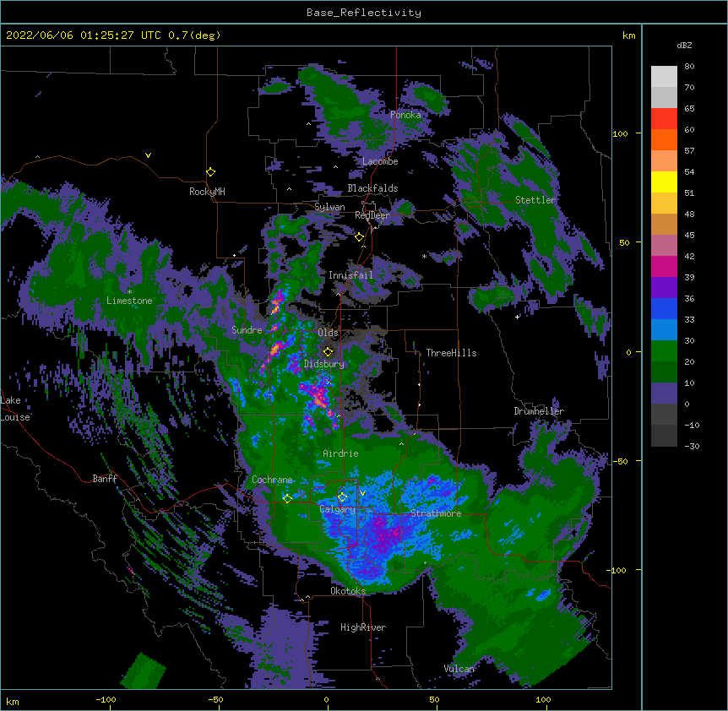Select the blue swatch between 36 and 33
The height and width of the screenshot is (711, 728).
pyautogui.click(x=664, y=308)
